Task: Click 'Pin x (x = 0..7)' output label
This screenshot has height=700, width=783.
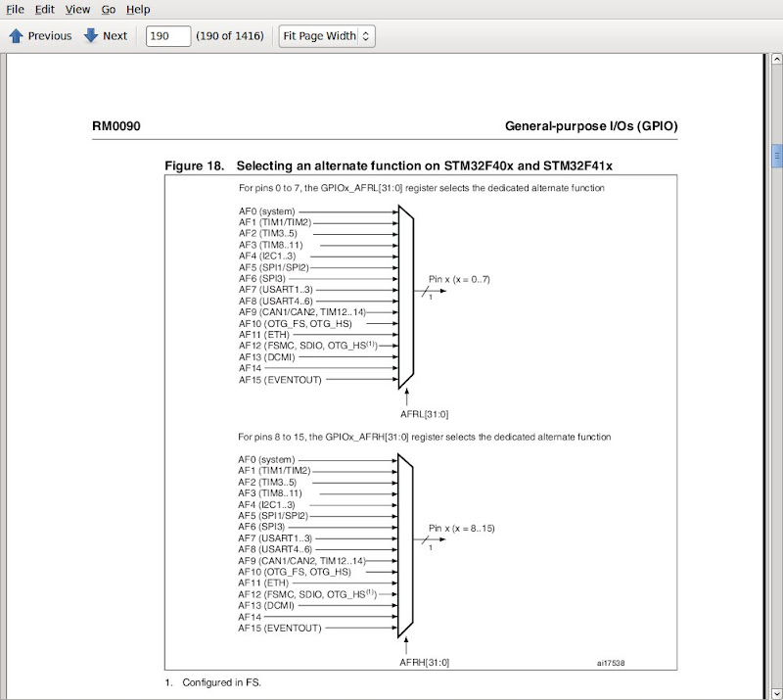Action: point(459,279)
